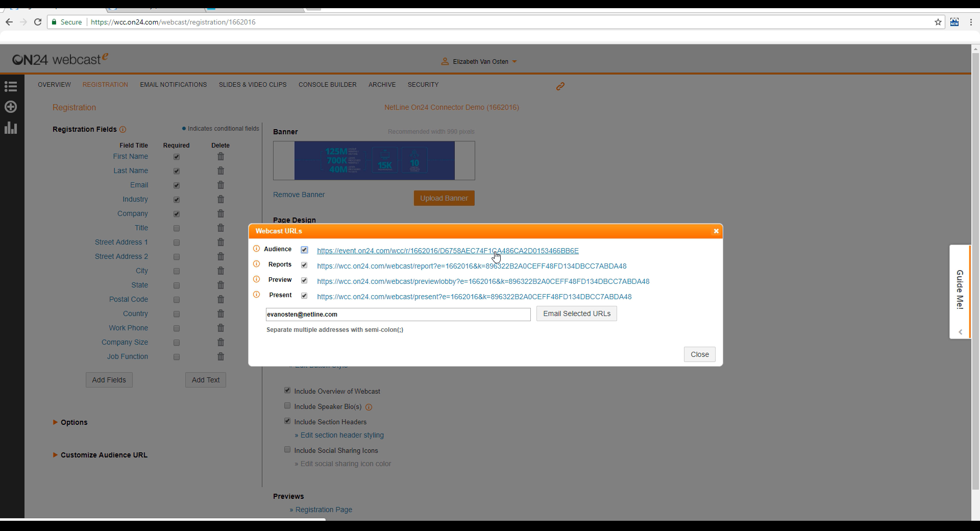This screenshot has height=531, width=980.
Task: Delete the Job Function field
Action: tap(220, 356)
